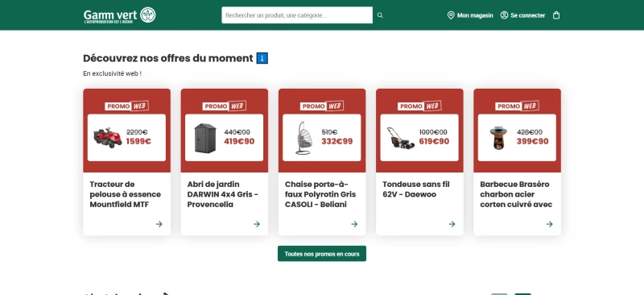
Task: Click the struck-through 510€ price
Action: click(329, 132)
